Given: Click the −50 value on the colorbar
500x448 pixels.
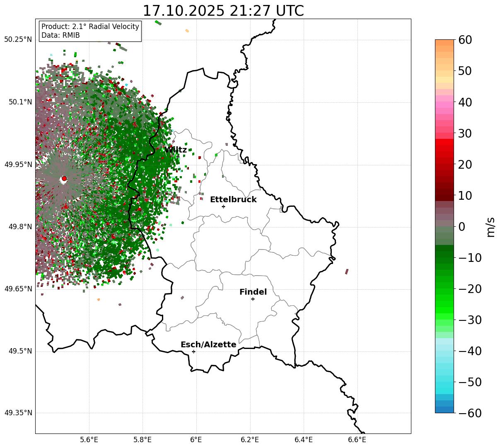Looking at the screenshot, I should pyautogui.click(x=470, y=382).
